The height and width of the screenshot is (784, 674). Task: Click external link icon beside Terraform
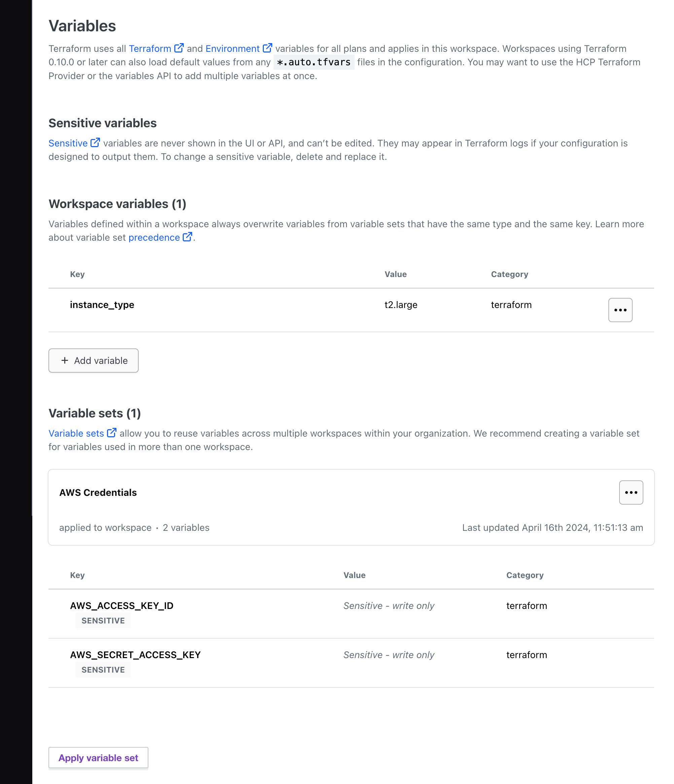(x=179, y=48)
